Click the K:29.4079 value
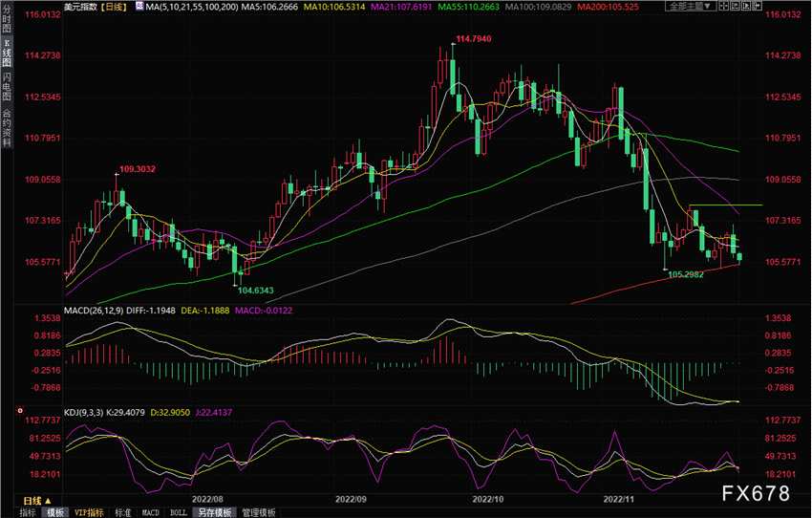Viewport: 812px width, 518px height. point(125,412)
